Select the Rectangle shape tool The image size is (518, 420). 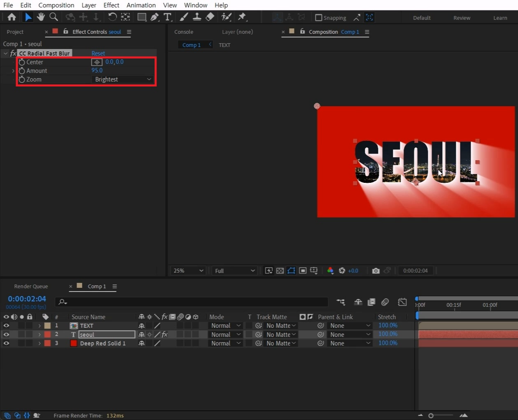(142, 17)
